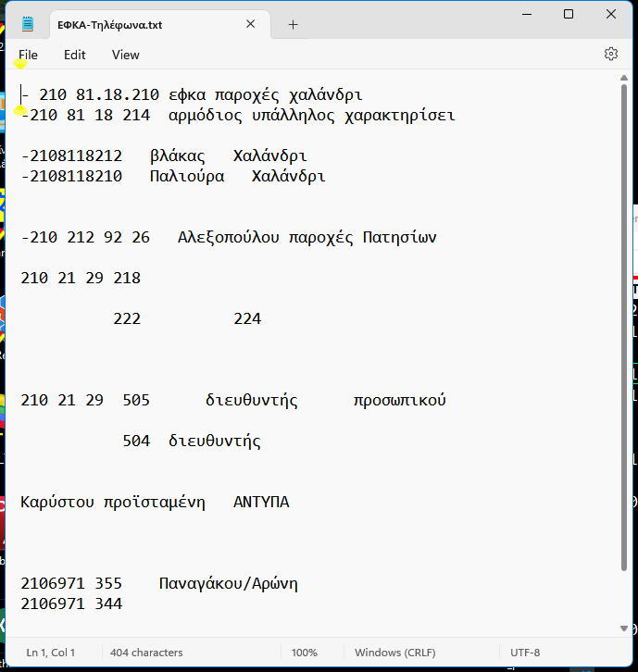Click the name Παναγάκου/Αρώνη
The width and height of the screenshot is (638, 672).
click(229, 583)
